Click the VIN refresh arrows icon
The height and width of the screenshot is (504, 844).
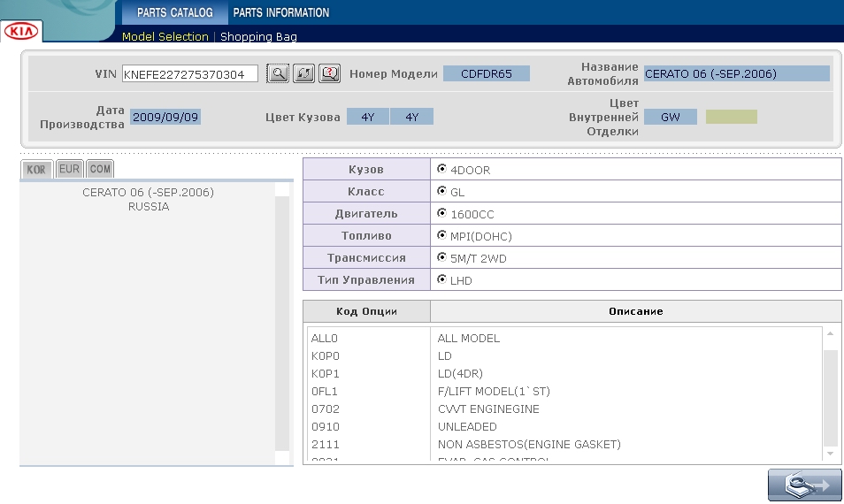click(303, 73)
